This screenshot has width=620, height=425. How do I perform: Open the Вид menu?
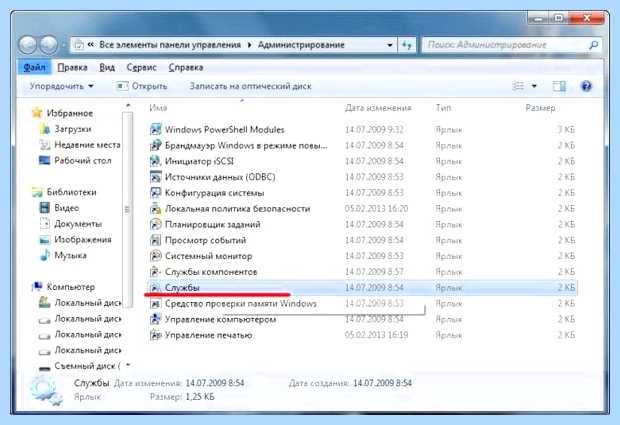click(x=107, y=68)
